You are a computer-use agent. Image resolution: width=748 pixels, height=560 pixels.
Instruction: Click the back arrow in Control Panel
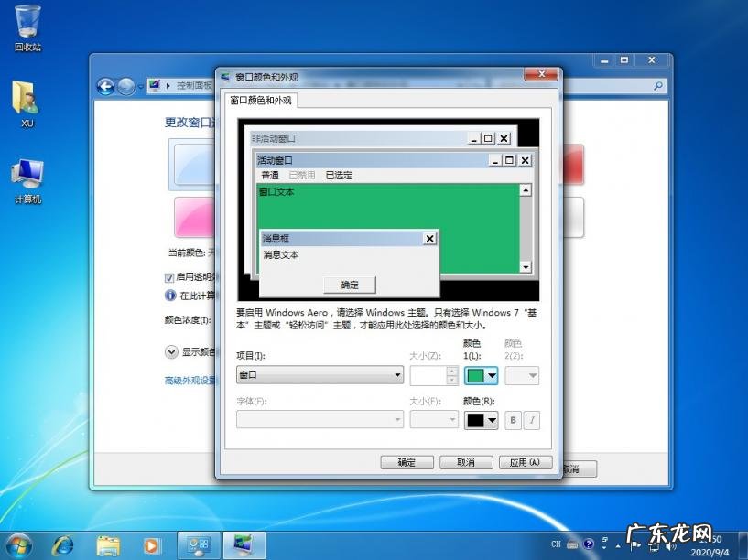point(105,86)
